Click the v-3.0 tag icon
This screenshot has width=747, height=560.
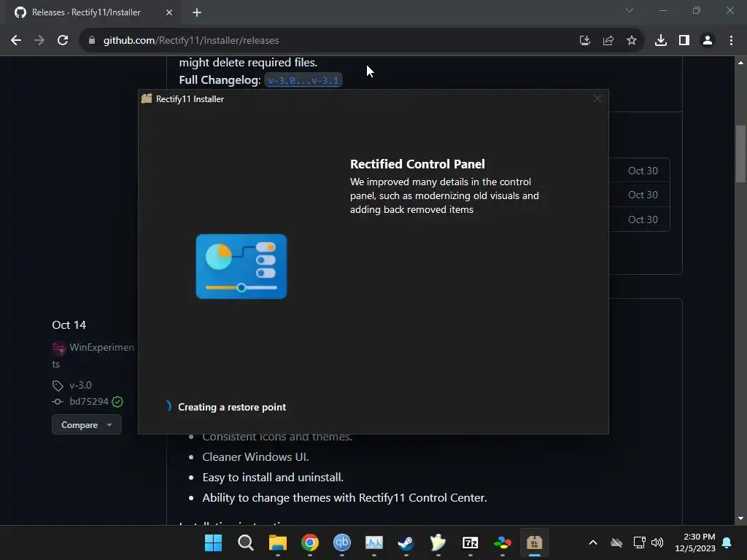pos(58,385)
